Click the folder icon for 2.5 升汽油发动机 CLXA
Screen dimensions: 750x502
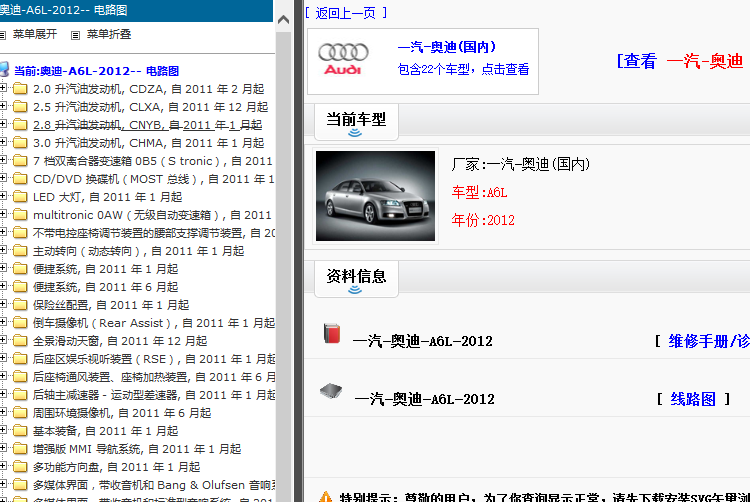(x=20, y=107)
